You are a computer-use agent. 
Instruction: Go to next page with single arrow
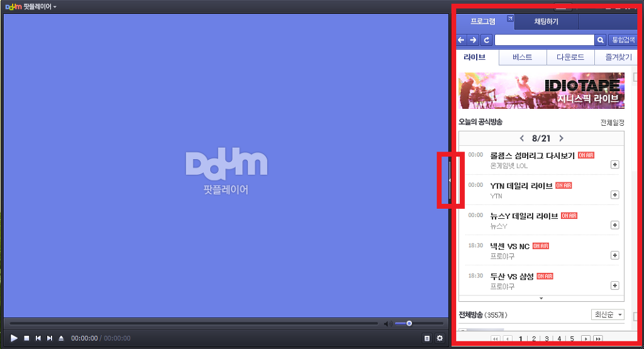pyautogui.click(x=586, y=339)
